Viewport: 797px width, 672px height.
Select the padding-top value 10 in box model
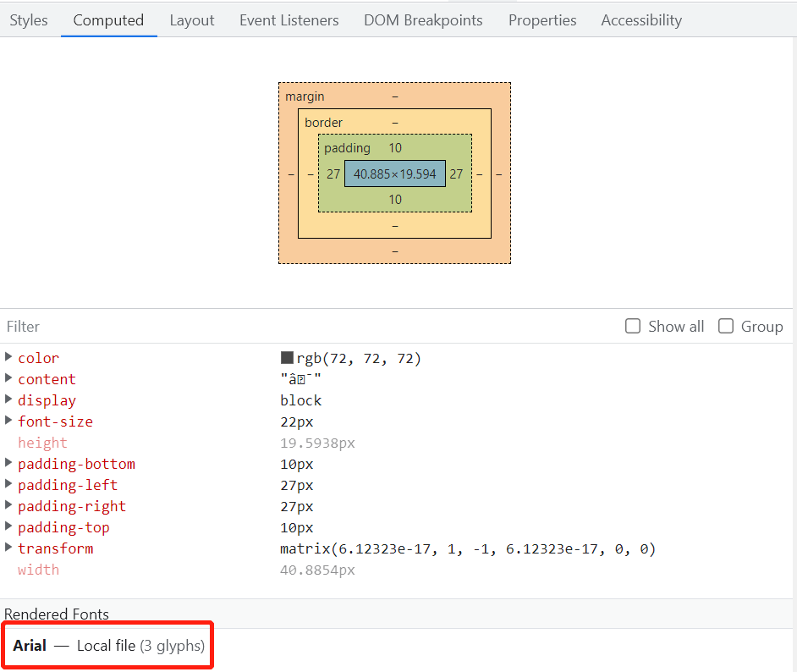tap(395, 148)
